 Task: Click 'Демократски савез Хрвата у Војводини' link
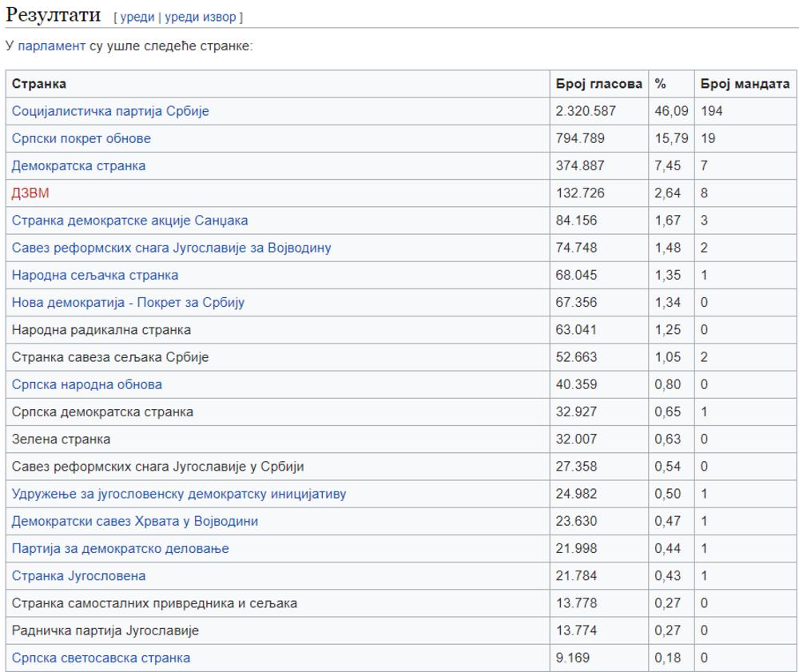(x=135, y=521)
